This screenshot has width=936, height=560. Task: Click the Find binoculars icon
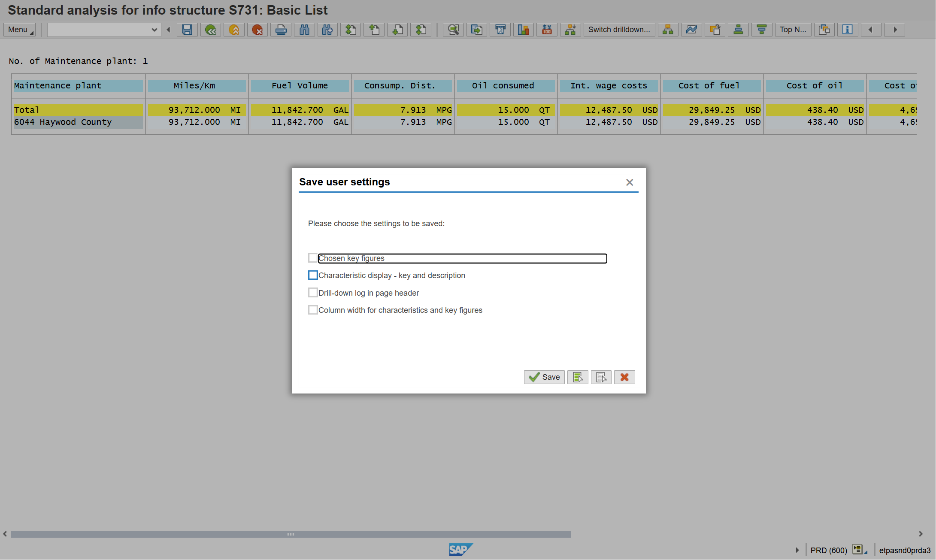(304, 30)
